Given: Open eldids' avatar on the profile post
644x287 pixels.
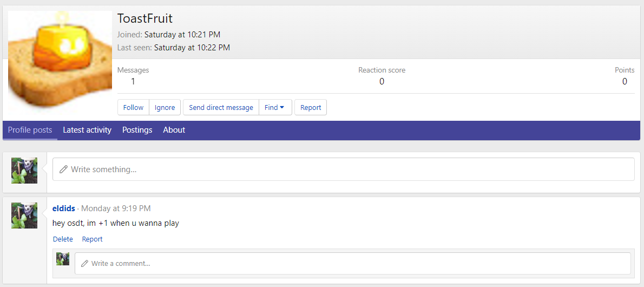Looking at the screenshot, I should coord(24,216).
